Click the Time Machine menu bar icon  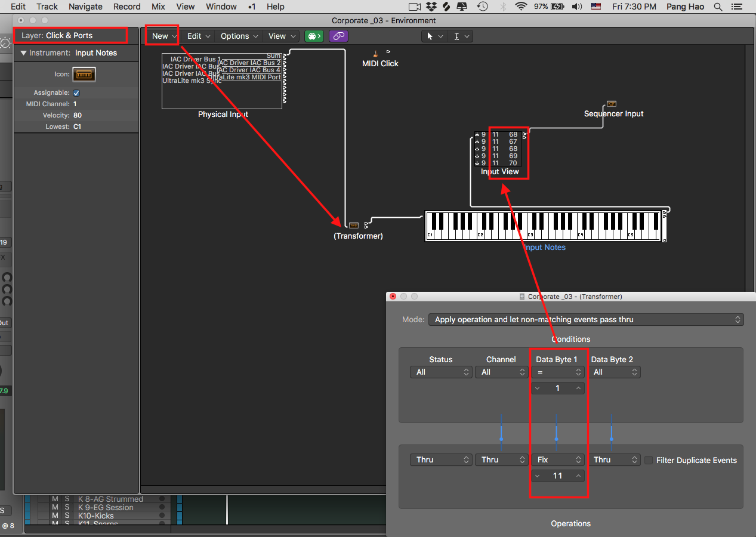coord(482,7)
